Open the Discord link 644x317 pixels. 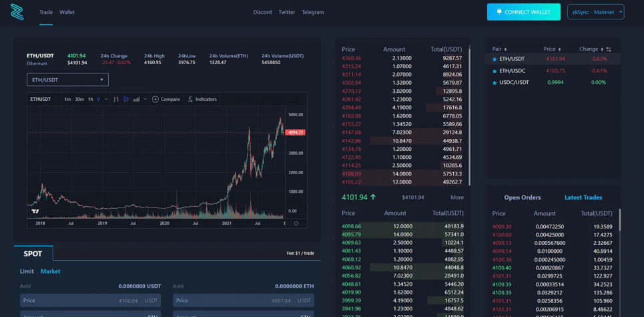(x=262, y=12)
